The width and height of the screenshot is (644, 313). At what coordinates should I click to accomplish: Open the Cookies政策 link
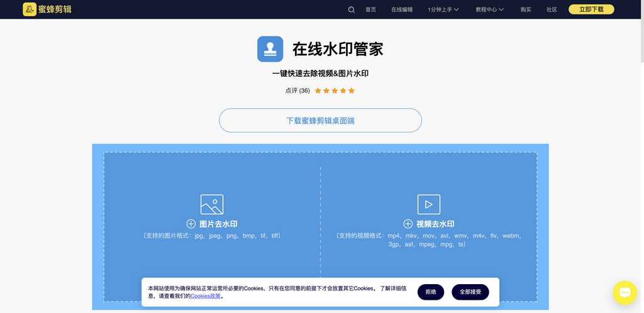click(x=206, y=296)
